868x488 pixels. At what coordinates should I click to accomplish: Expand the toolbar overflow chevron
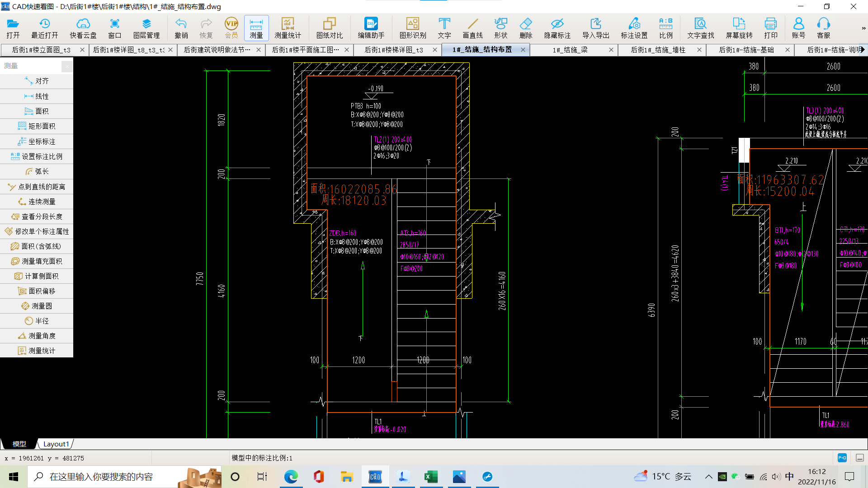click(863, 28)
